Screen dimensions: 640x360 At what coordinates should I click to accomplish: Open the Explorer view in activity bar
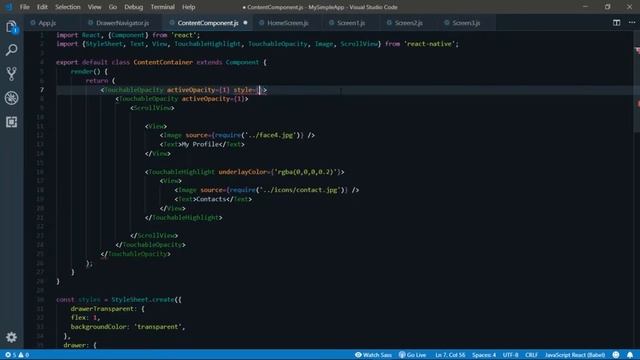[11, 27]
